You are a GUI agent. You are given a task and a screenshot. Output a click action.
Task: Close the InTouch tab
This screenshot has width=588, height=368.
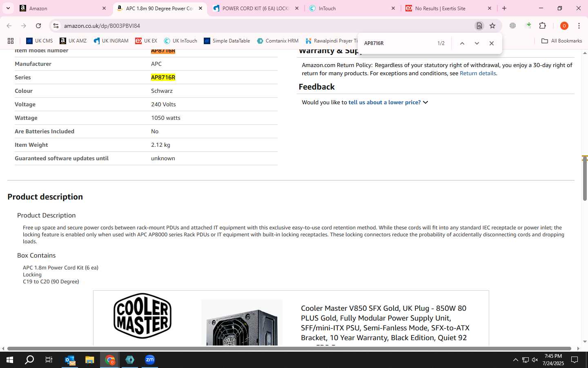coord(393,8)
